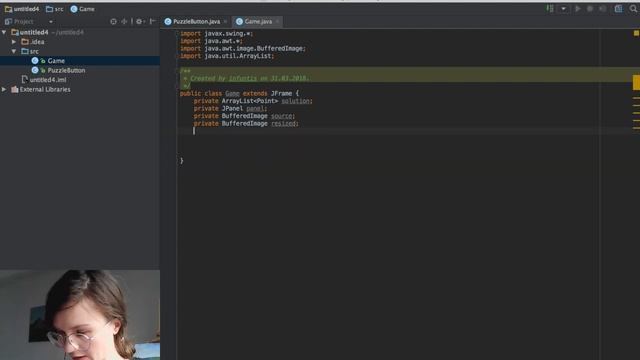Click 'import java.awt.*;' line

tap(211, 41)
